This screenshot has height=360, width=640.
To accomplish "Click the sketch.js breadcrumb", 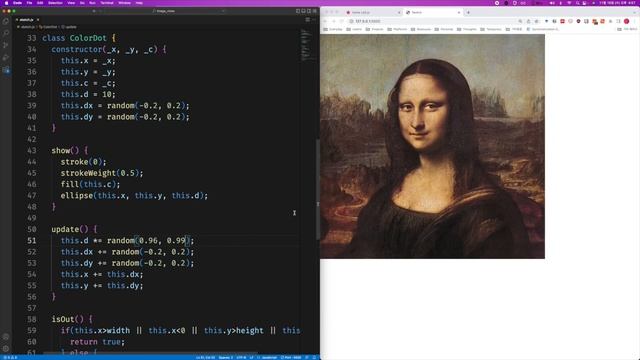I will 27,27.
